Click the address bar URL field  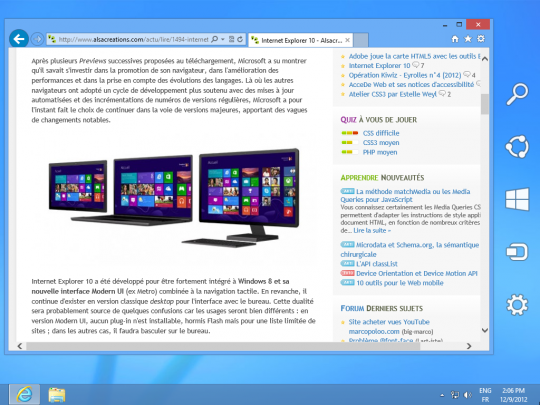[x=133, y=40]
